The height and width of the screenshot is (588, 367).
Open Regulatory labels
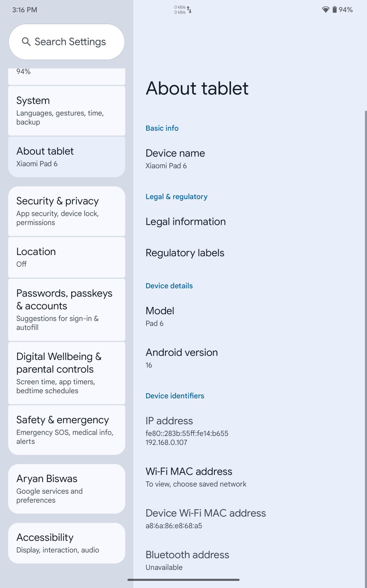(185, 253)
